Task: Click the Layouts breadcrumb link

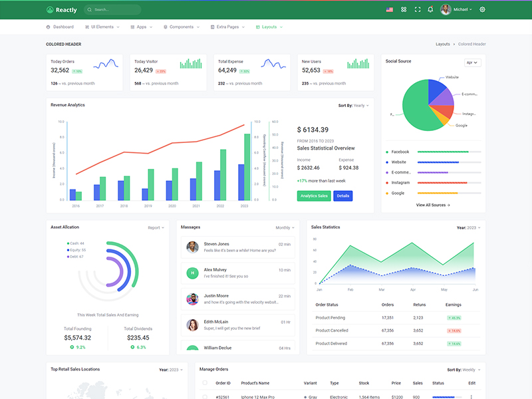Action: pyautogui.click(x=442, y=44)
